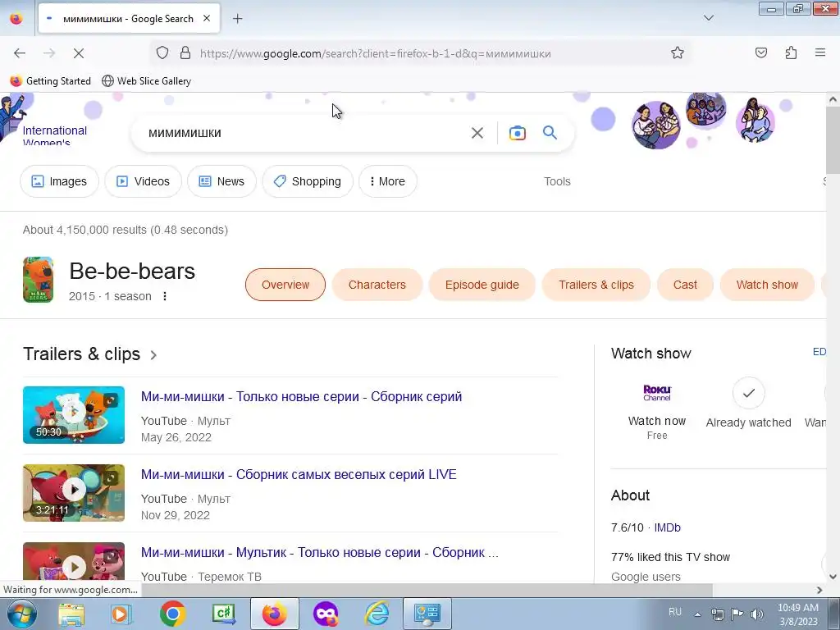Launch Internet Explorer from taskbar
This screenshot has height=630, width=840.
pos(377,614)
